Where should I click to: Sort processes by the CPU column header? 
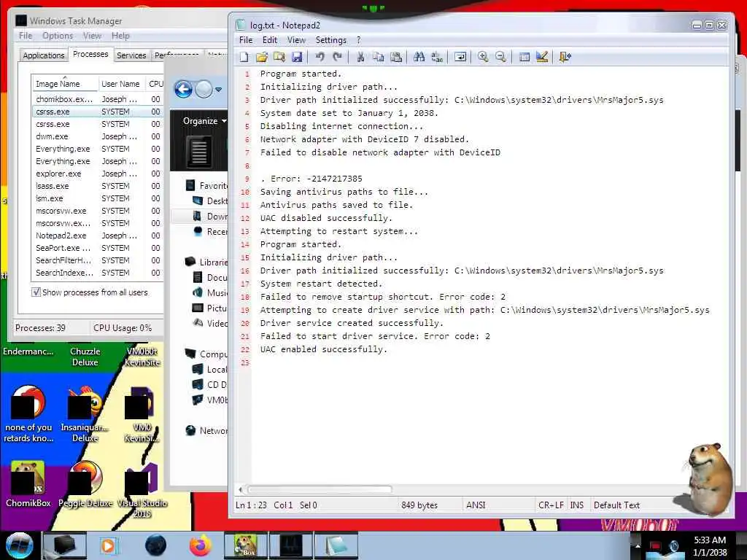point(155,83)
